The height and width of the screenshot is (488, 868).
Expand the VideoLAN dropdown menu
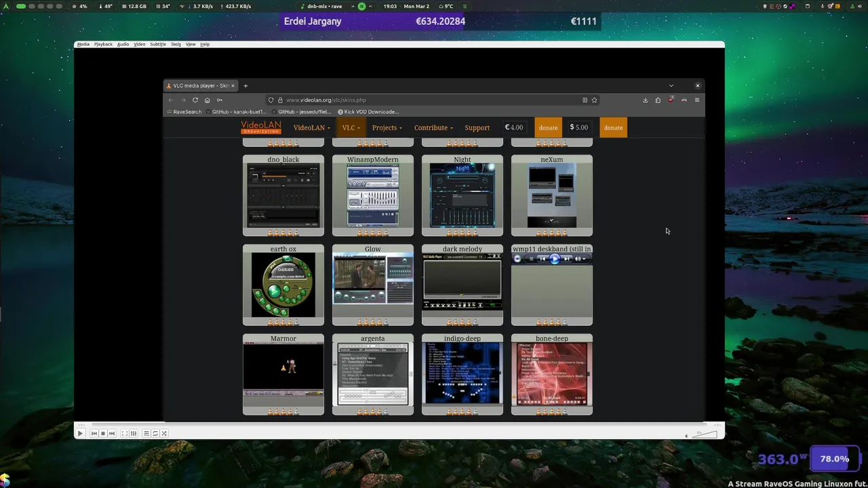312,127
